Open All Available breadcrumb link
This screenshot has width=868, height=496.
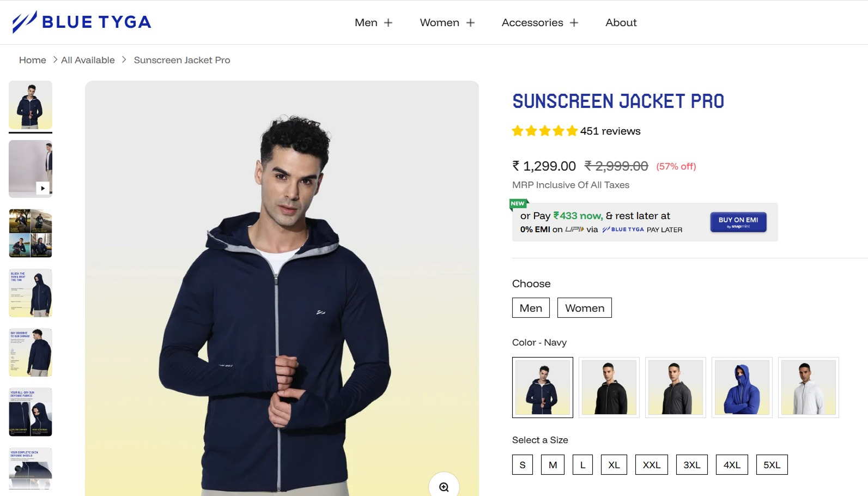click(88, 60)
